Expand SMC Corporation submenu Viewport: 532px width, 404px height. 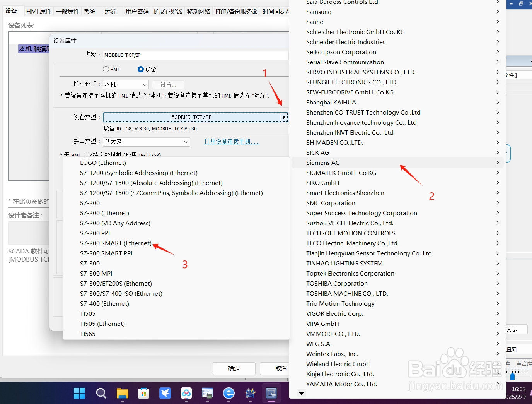coord(397,203)
